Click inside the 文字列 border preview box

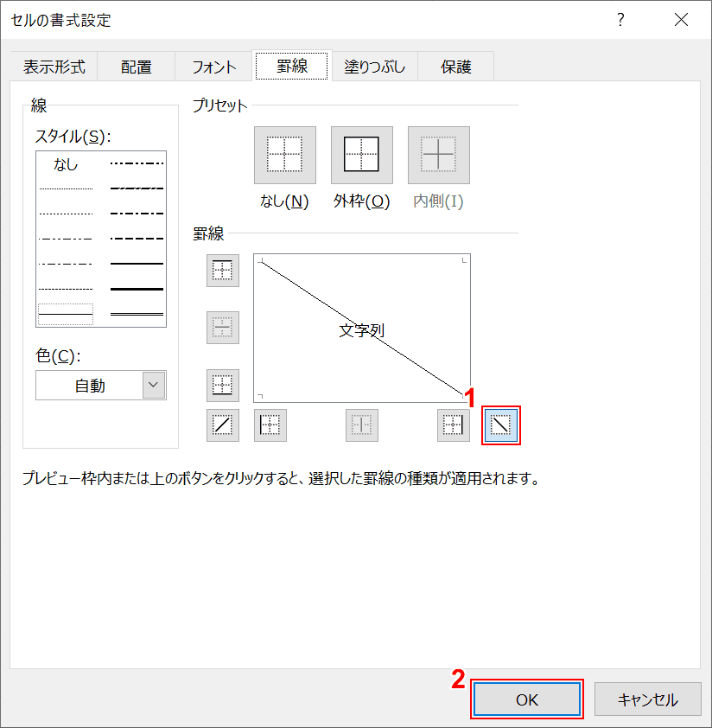tap(362, 328)
